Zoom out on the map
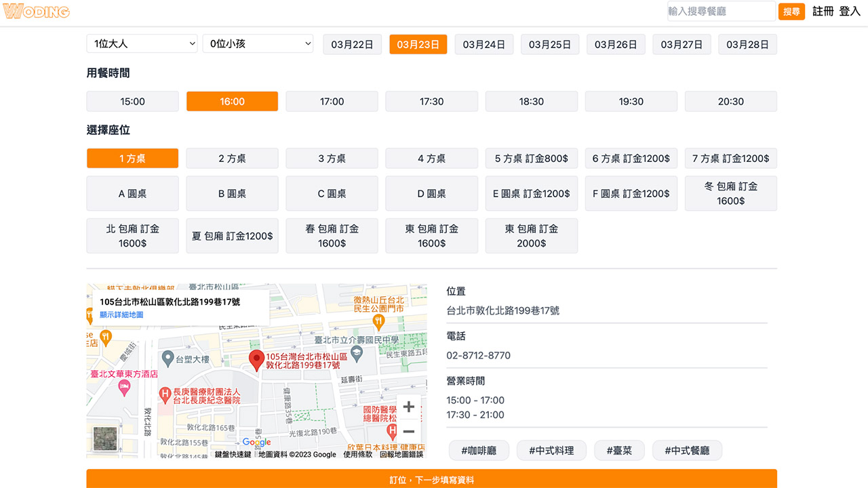 409,432
